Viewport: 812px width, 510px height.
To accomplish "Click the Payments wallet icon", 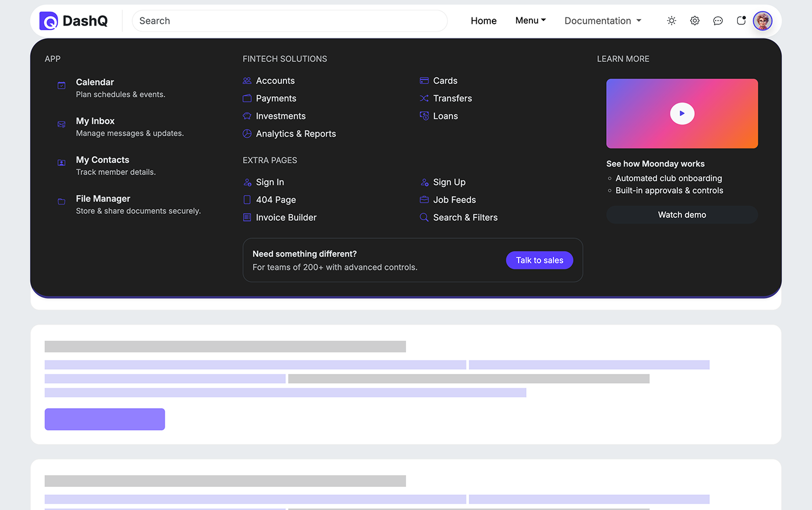I will click(x=246, y=99).
